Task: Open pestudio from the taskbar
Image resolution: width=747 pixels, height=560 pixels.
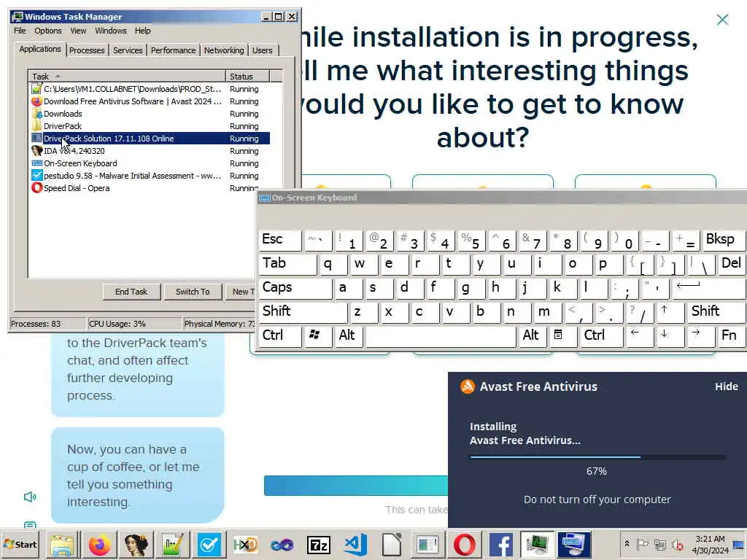Action: point(209,544)
